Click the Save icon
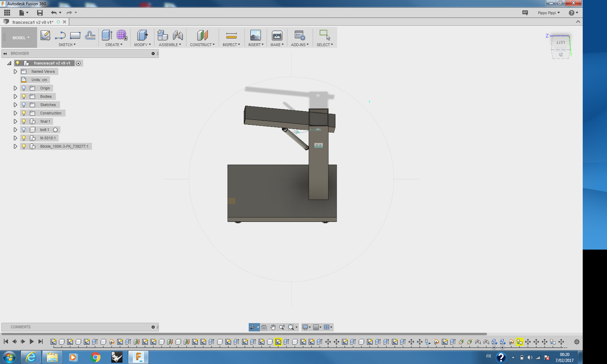 tap(40, 13)
